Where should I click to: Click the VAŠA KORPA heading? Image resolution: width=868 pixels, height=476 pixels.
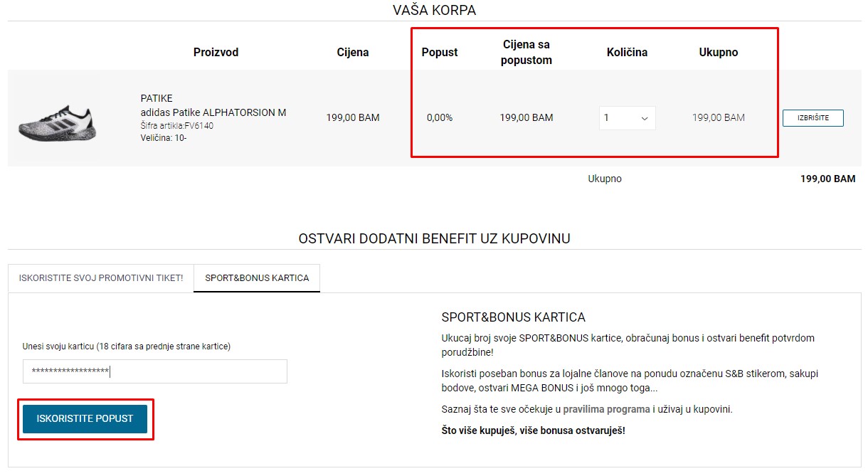pyautogui.click(x=434, y=10)
